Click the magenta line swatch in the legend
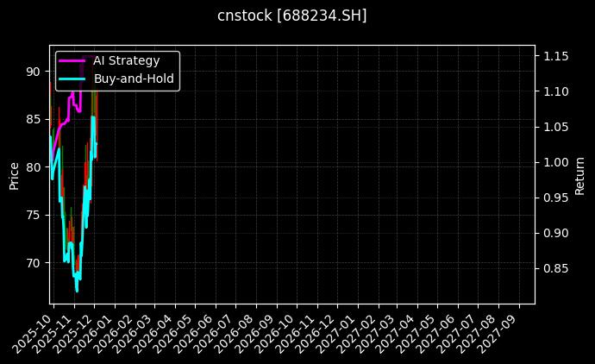This screenshot has width=595, height=364. 71,60
